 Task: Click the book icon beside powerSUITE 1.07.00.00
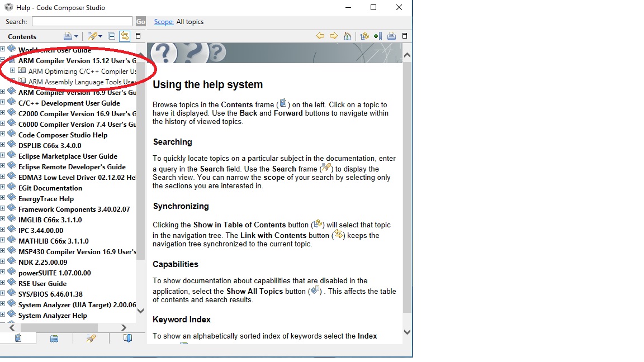(12, 271)
